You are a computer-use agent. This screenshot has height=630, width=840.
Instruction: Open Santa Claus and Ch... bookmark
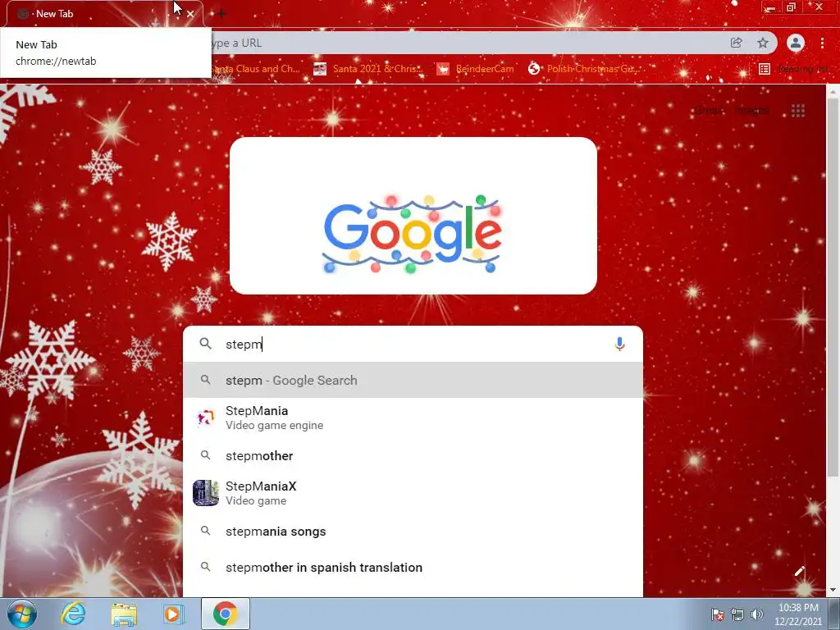[x=256, y=69]
